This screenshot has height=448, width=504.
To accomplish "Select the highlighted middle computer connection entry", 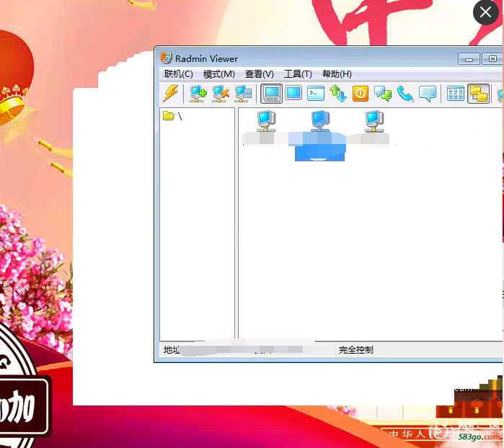I will click(319, 135).
